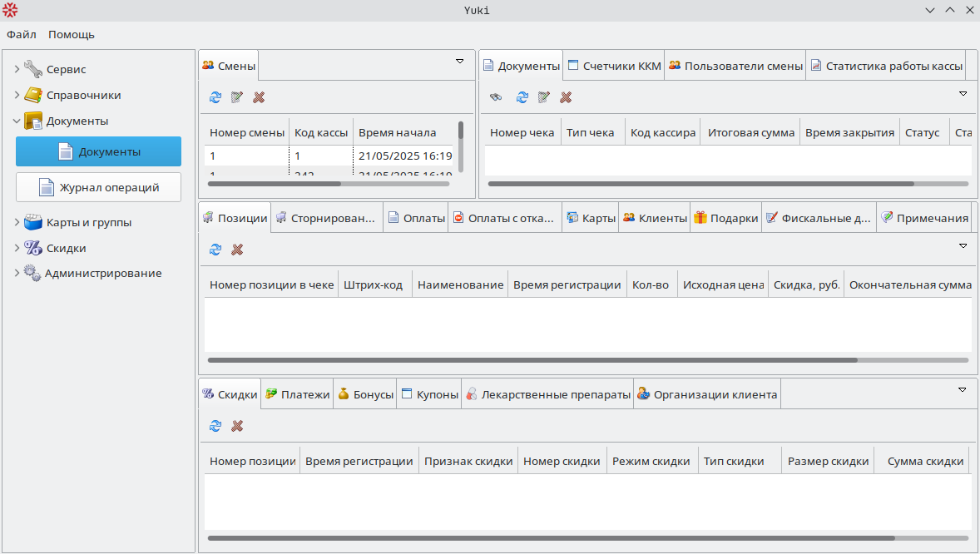Click the vertical scrollbar in Смены table
Viewport: 980px width, 554px height.
[461, 146]
